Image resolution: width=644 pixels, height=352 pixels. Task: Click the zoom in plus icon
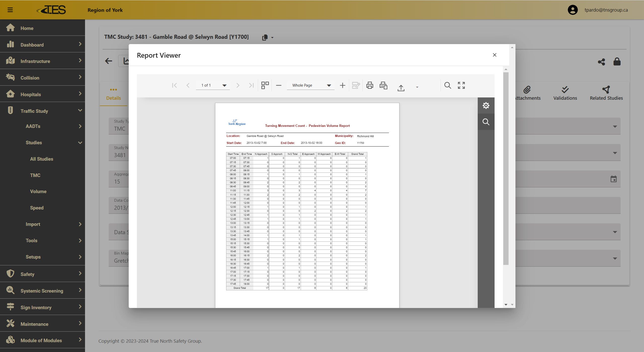click(342, 85)
